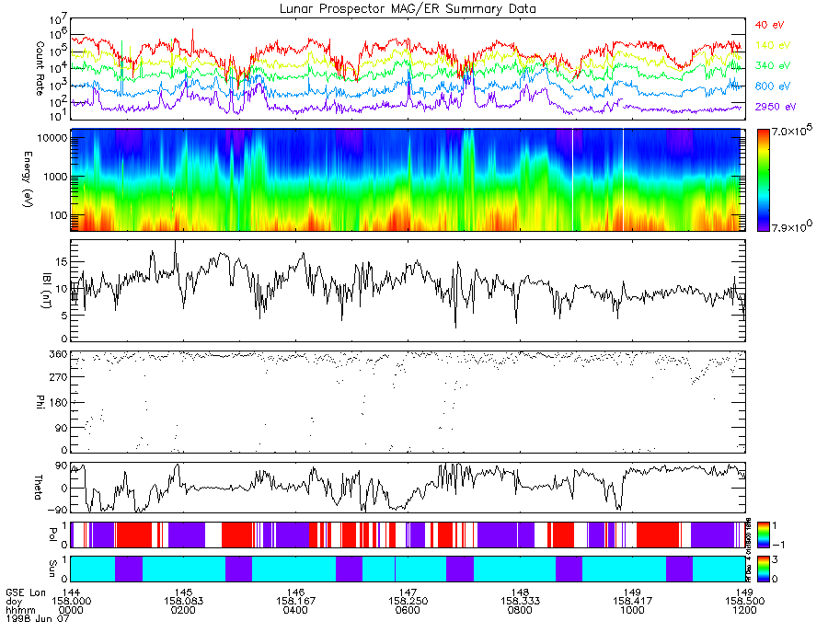Click the doy value '158.333'
Image resolution: width=828 pixels, height=644 pixels.
[x=520, y=602]
